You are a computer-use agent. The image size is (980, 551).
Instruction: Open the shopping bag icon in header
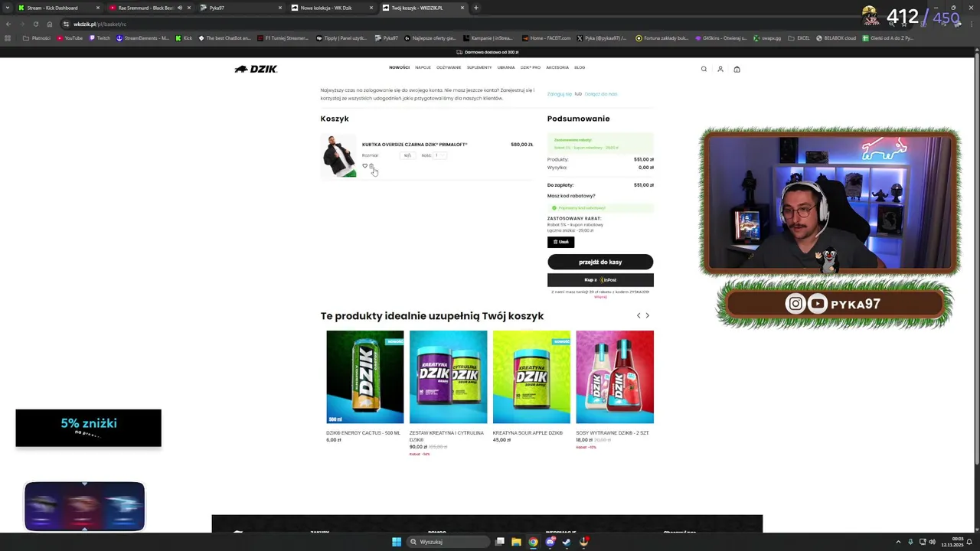coord(737,69)
